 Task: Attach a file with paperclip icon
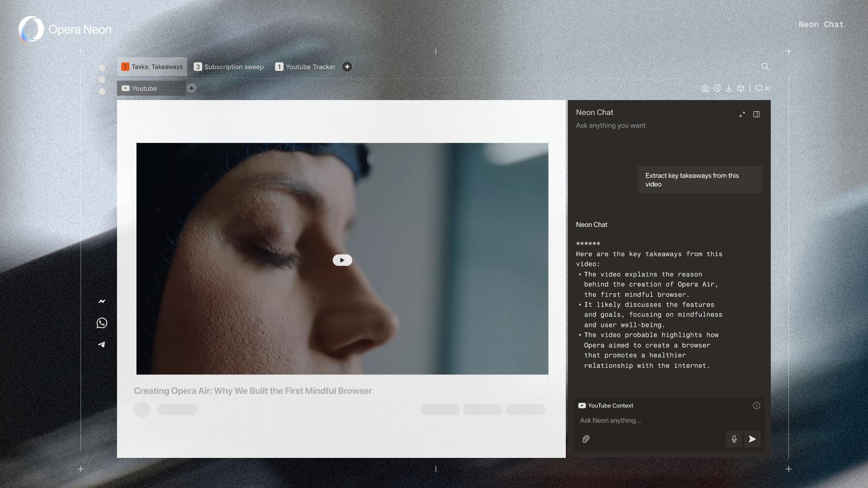586,439
